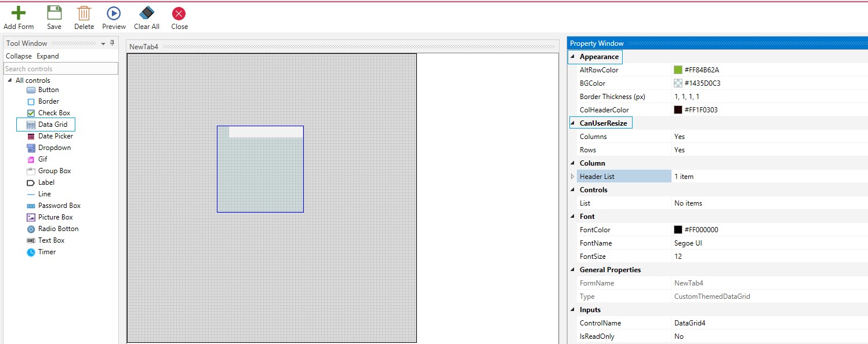
Task: Expand the Header List property
Action: coord(573,177)
